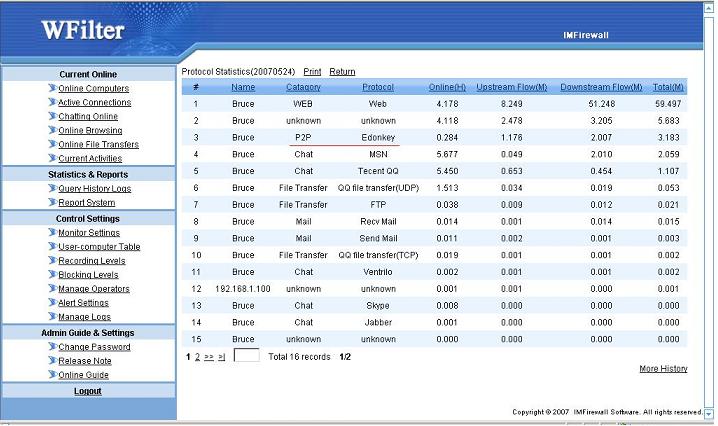This screenshot has width=718, height=426.
Task: Open the Online Guide
Action: tap(83, 375)
